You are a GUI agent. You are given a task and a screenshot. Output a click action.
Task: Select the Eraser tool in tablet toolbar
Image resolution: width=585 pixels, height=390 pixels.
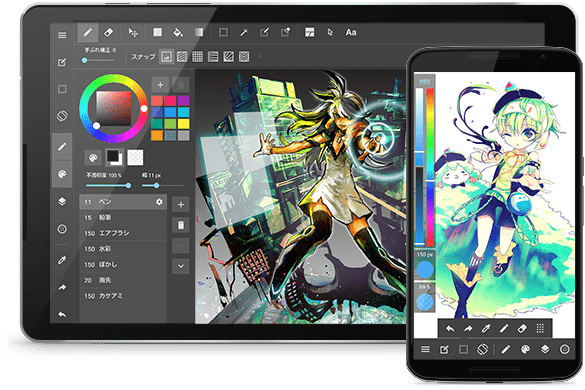tap(109, 32)
